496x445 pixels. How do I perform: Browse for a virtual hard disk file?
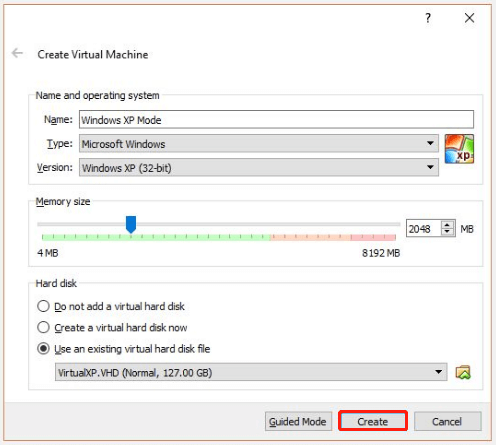click(x=463, y=372)
